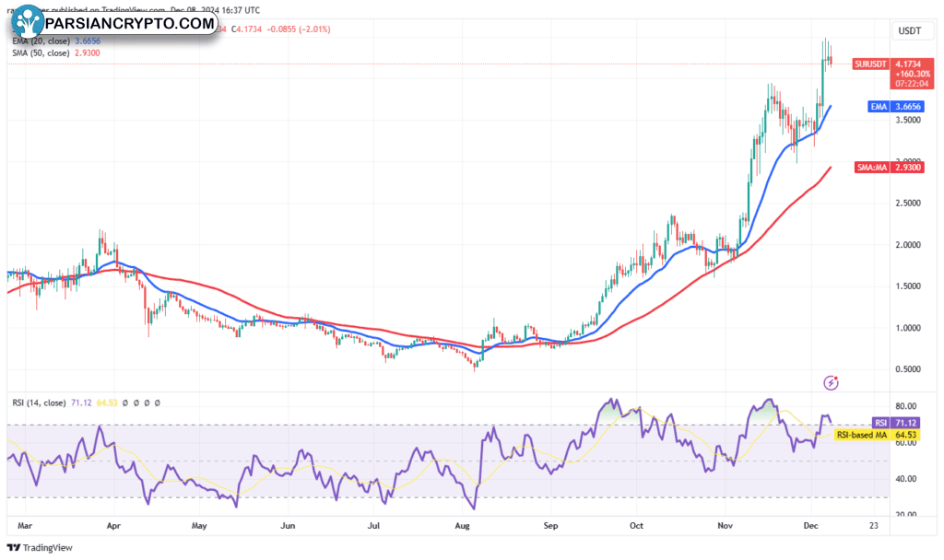Click the purple RSI axis label
The image size is (944, 560).
pos(880,423)
